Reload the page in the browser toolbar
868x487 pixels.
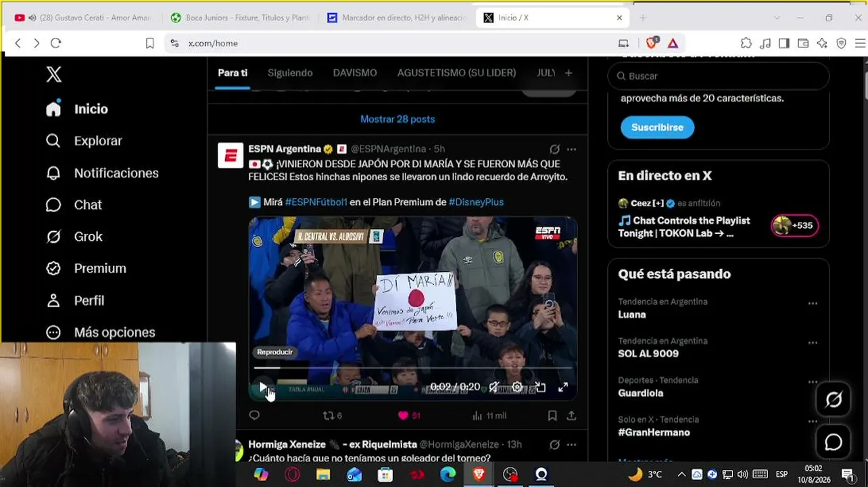click(56, 43)
